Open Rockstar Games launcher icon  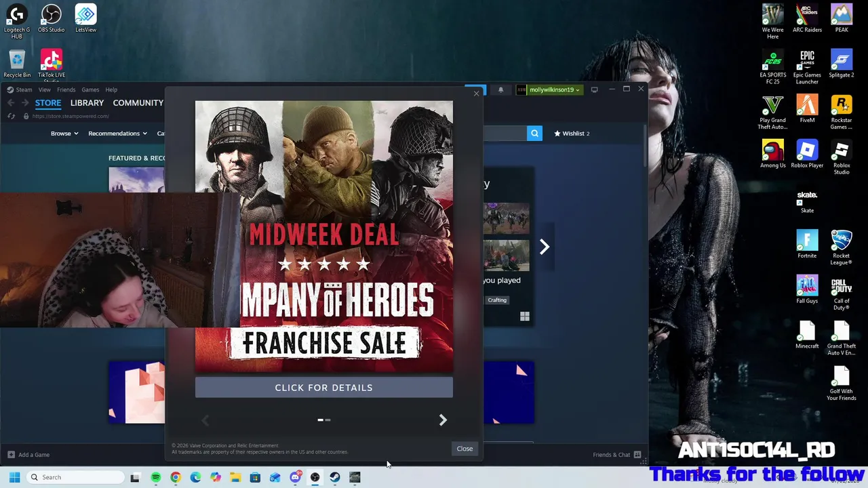coord(842,112)
